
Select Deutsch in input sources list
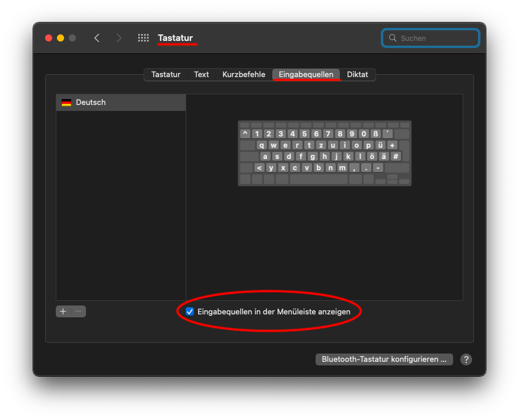(x=121, y=103)
